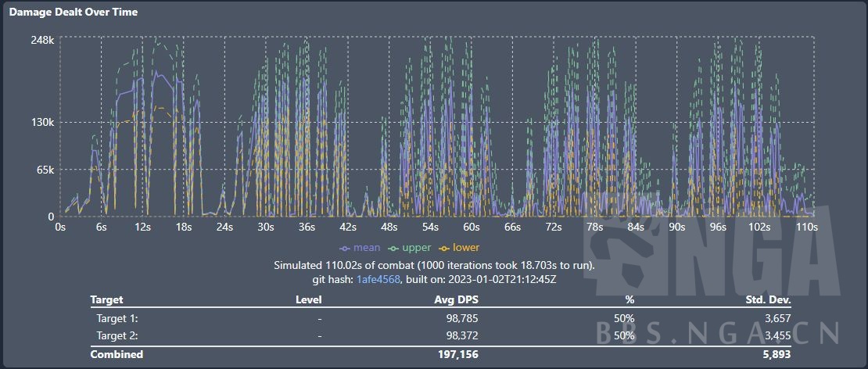Select the Target 1 row label
The image size is (868, 369).
click(117, 318)
